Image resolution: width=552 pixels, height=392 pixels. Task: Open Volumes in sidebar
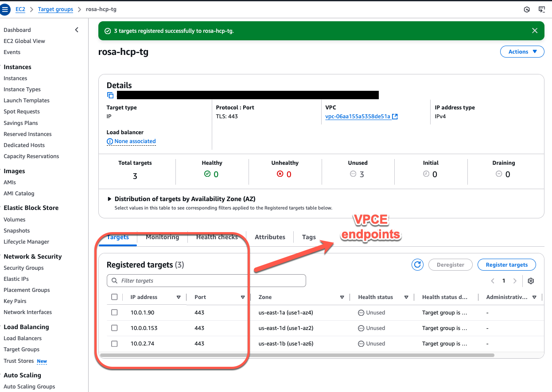(15, 220)
